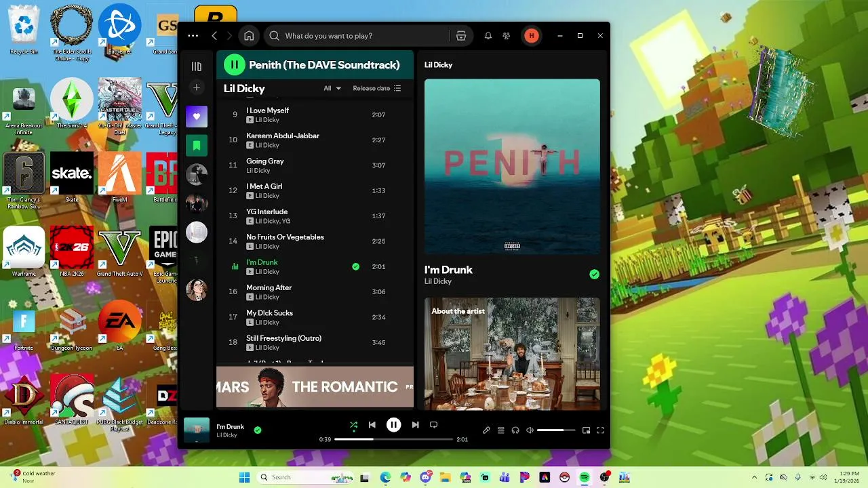Open the Browse icon in search bar
The image size is (868, 488).
[461, 36]
